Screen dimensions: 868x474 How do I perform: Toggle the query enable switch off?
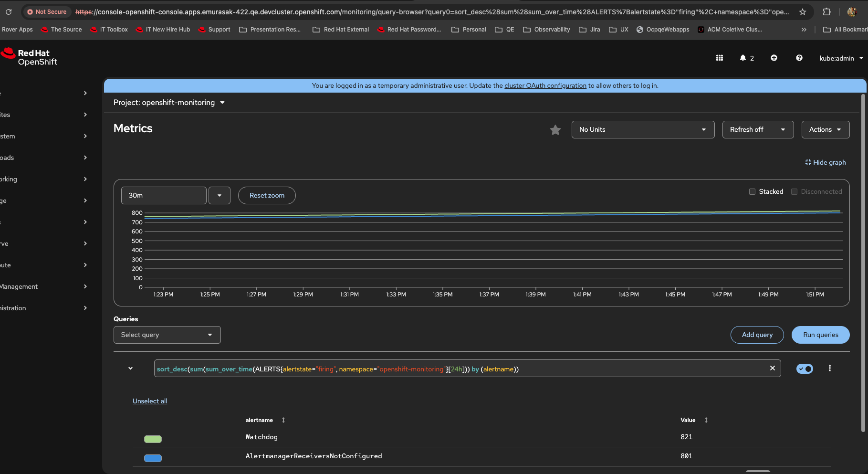805,369
